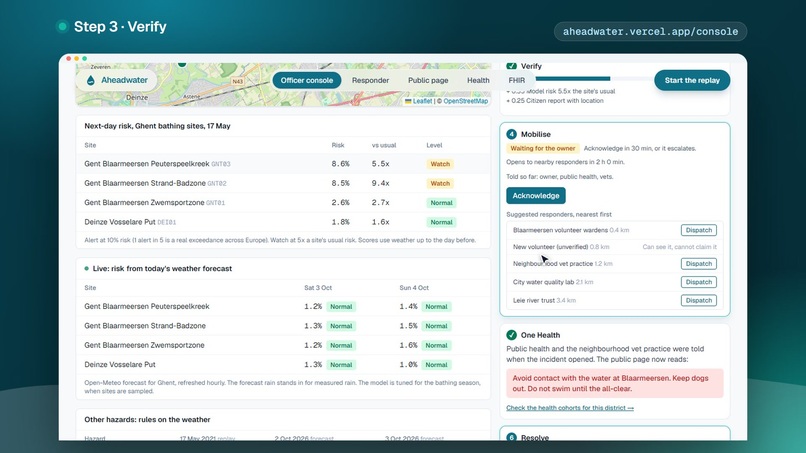Open the Officer console tab
This screenshot has height=453, width=806.
click(307, 80)
